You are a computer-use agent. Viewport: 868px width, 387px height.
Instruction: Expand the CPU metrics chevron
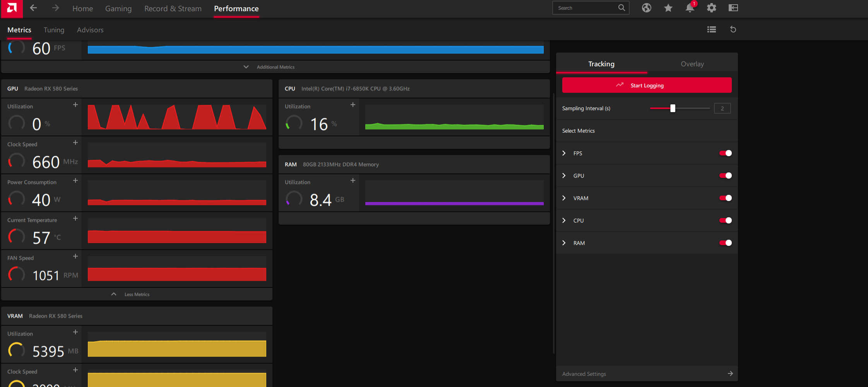[x=564, y=220]
